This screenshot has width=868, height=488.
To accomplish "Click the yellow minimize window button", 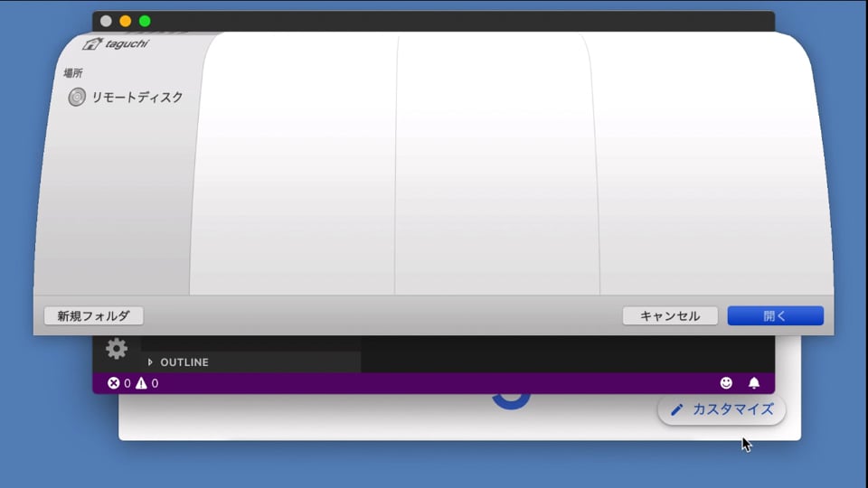I will click(x=126, y=21).
